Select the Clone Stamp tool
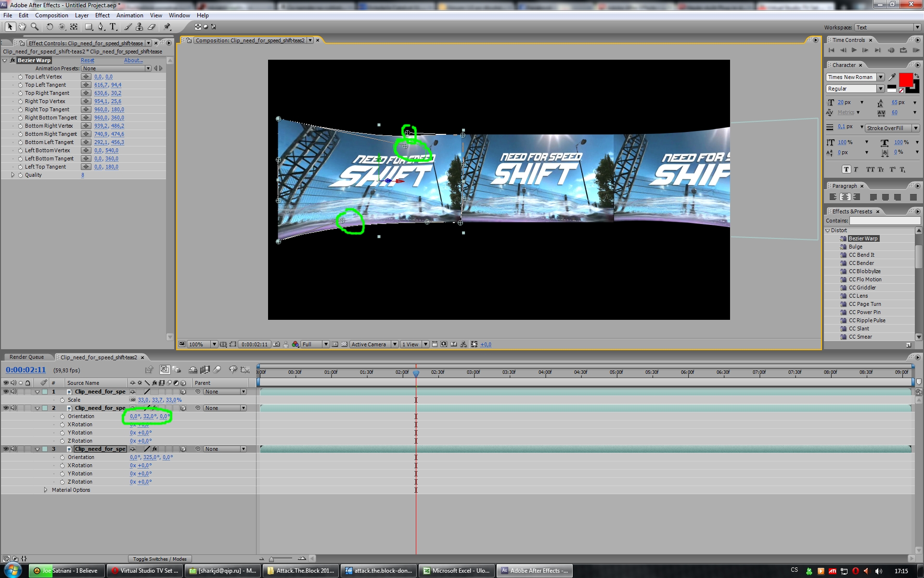This screenshot has width=924, height=578. (140, 27)
